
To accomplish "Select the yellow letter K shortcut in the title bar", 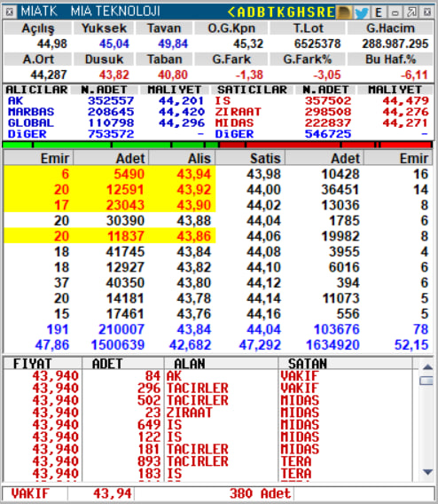I will 280,12.
